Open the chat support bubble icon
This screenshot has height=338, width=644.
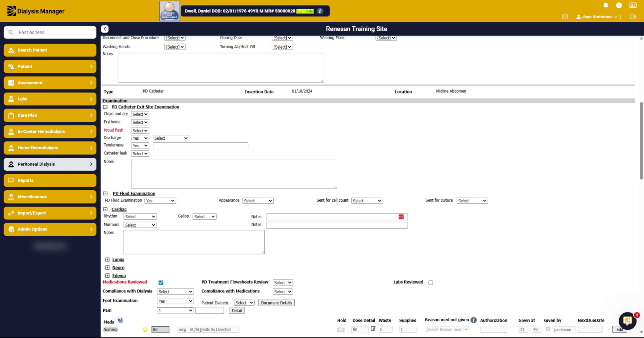pos(627,321)
